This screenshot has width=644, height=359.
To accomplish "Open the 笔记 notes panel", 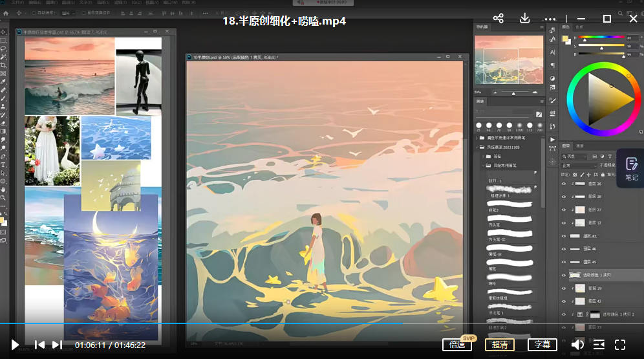I will [x=631, y=168].
